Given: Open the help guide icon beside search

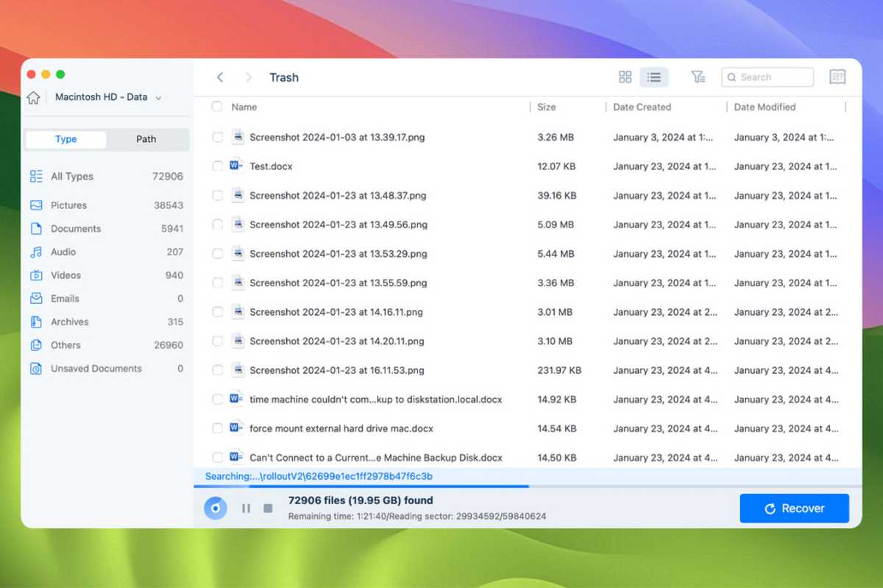Looking at the screenshot, I should coord(837,77).
